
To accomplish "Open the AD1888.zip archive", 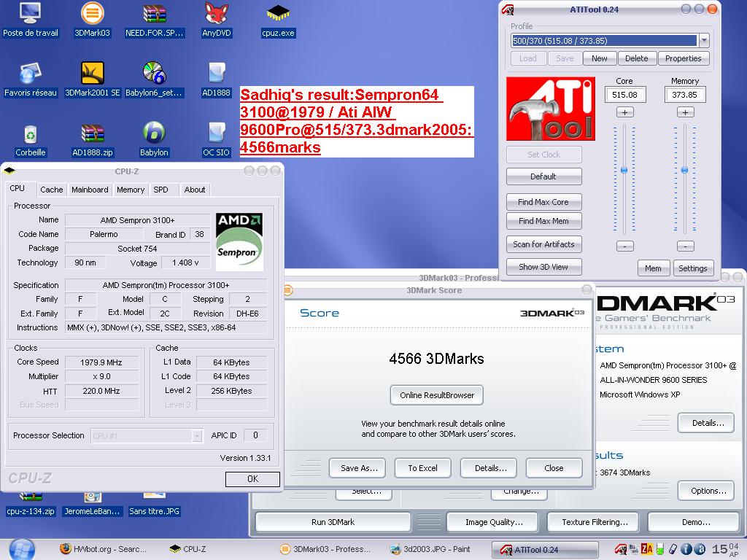I will [92, 139].
